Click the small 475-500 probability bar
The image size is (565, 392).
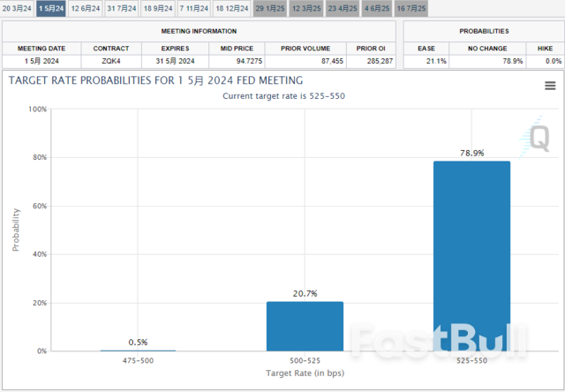tap(138, 350)
